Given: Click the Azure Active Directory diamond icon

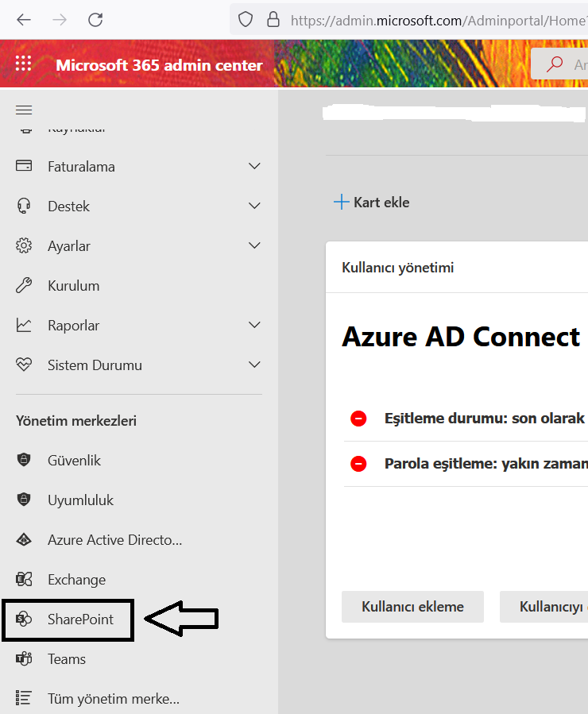Looking at the screenshot, I should tap(24, 539).
